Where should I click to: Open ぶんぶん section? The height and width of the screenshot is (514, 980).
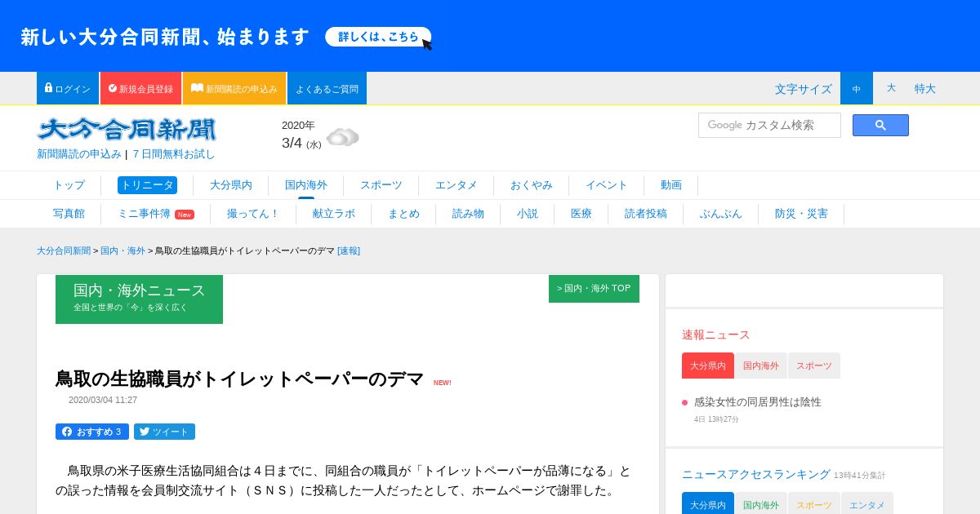pyautogui.click(x=721, y=214)
